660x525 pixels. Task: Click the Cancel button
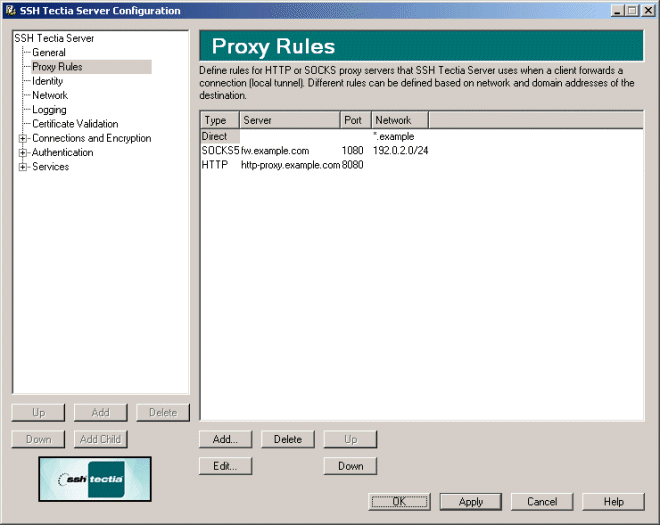pos(542,502)
